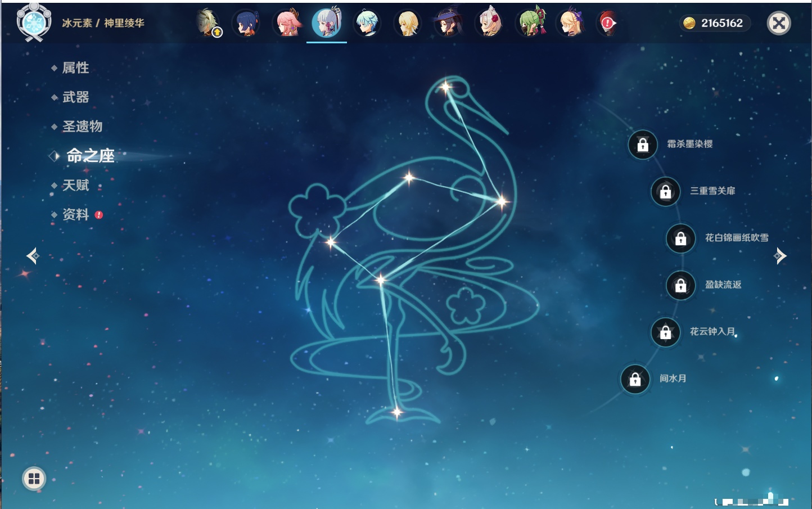Go to the previous character with left arrow
This screenshot has width=812, height=509.
33,256
